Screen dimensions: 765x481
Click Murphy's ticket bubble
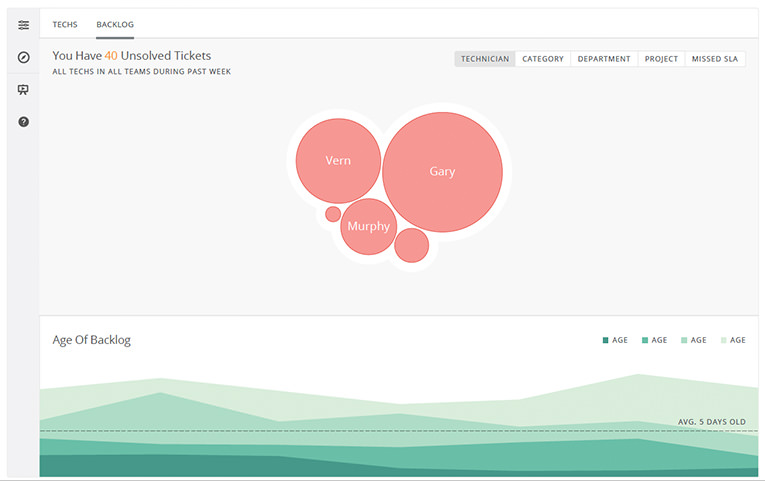368,227
